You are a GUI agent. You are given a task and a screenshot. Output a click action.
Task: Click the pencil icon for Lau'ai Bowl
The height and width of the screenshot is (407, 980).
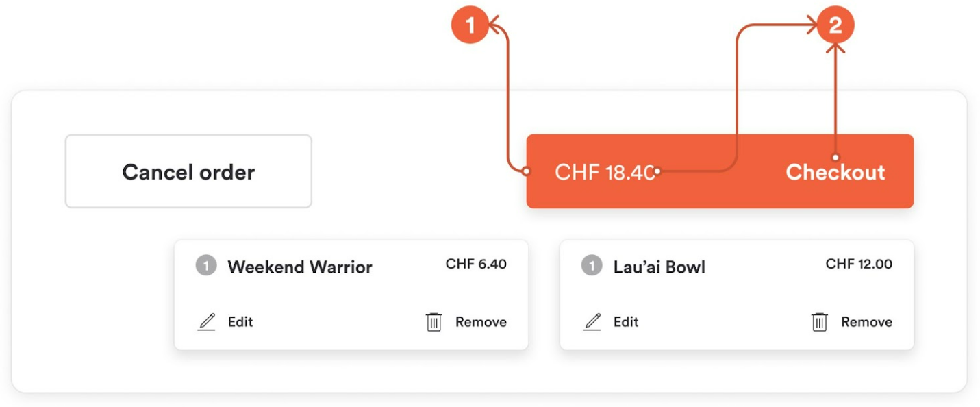(592, 322)
